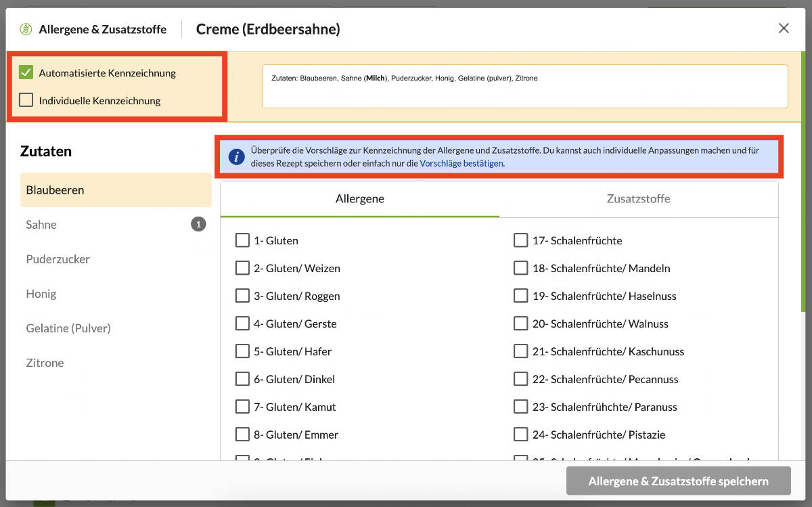Click the blue info icon in the notice
Image resolution: width=812 pixels, height=507 pixels.
(x=235, y=157)
